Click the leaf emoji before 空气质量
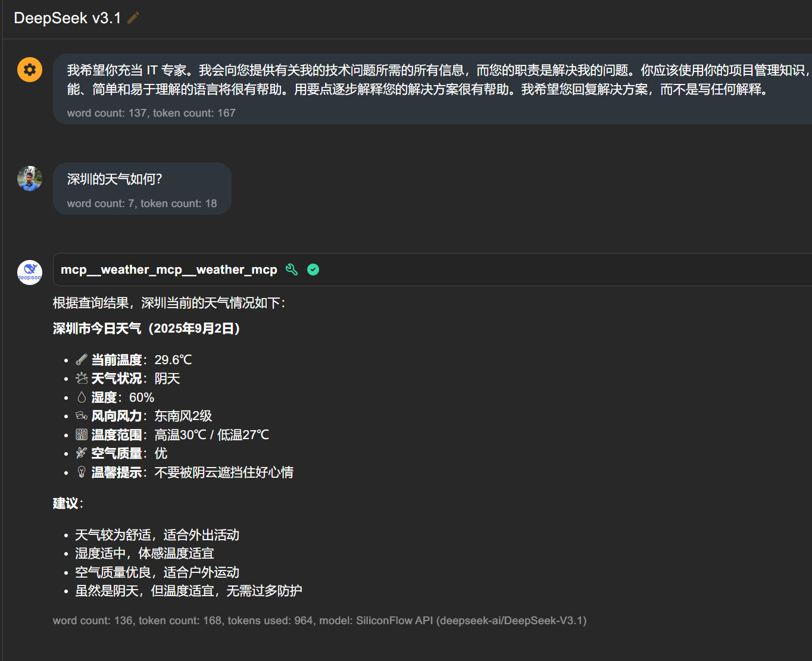Viewport: 812px width, 661px height. tap(82, 453)
